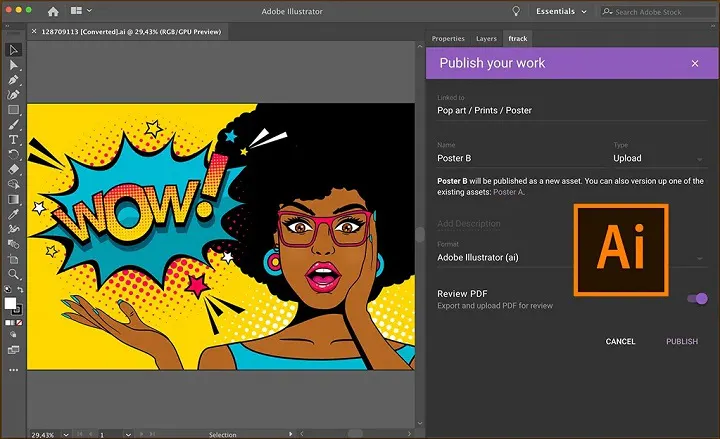Set paint to None red slash
This screenshot has height=439, width=720.
[19, 323]
